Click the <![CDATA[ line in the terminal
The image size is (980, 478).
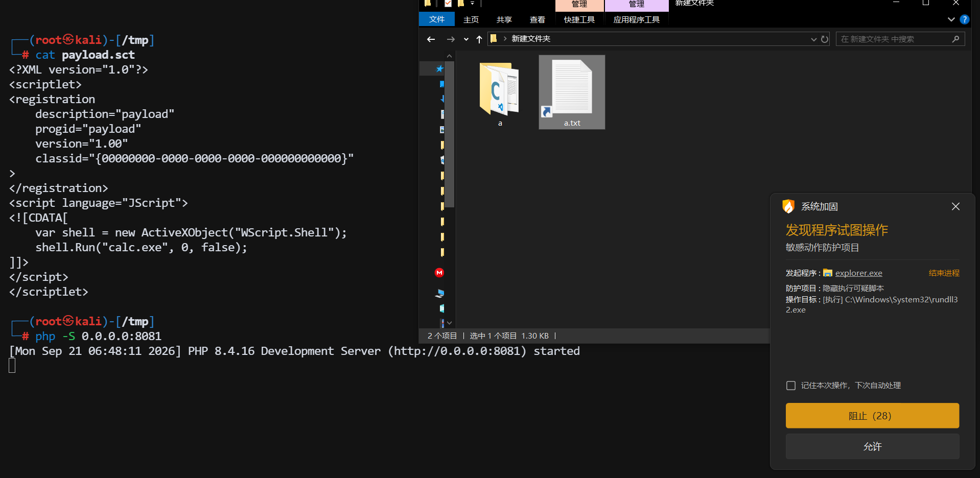(38, 218)
